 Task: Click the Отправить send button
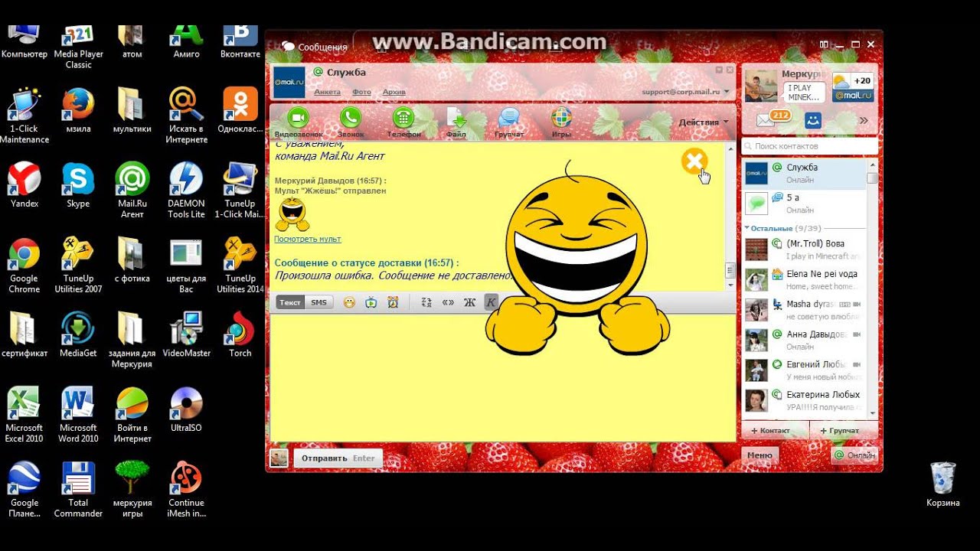point(338,458)
